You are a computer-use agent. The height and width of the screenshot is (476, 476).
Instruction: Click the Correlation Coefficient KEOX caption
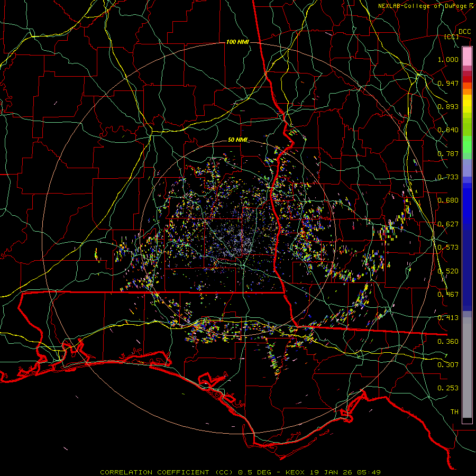tap(240, 472)
